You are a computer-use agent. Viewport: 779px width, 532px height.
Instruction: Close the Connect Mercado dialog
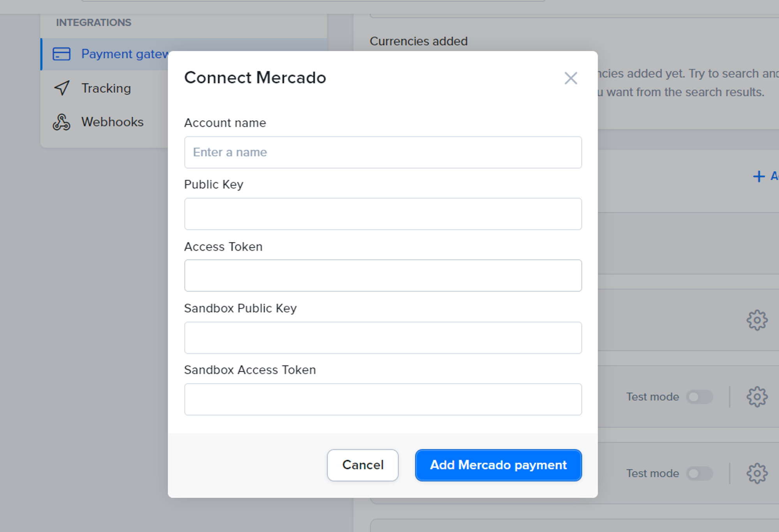[571, 78]
